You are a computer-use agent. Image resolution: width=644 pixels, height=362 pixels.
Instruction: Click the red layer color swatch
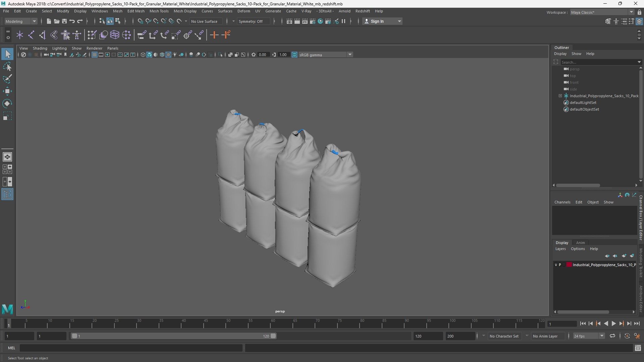[569, 265]
